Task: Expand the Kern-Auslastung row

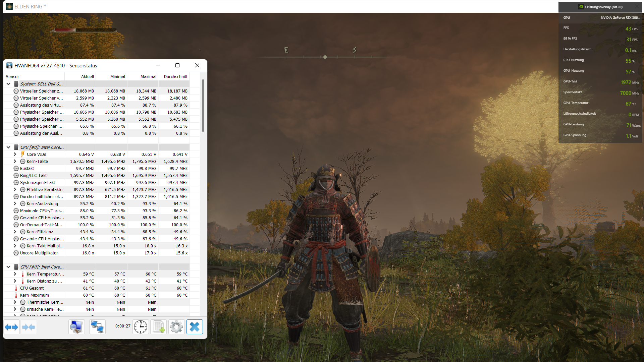Action: pyautogui.click(x=15, y=203)
